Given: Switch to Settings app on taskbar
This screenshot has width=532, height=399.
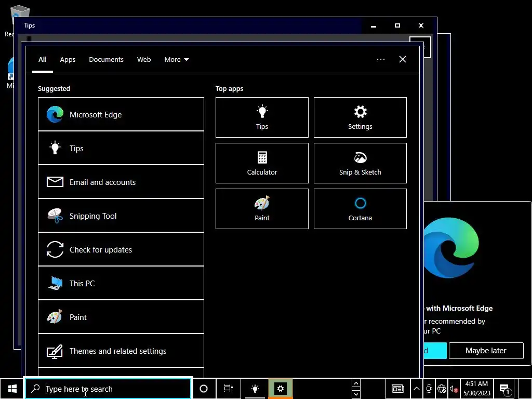Looking at the screenshot, I should coord(281,389).
